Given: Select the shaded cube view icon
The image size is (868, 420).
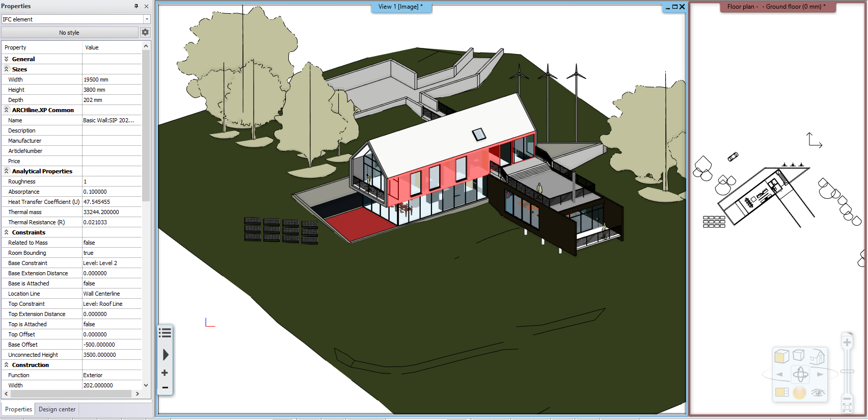Looking at the screenshot, I should tap(781, 356).
